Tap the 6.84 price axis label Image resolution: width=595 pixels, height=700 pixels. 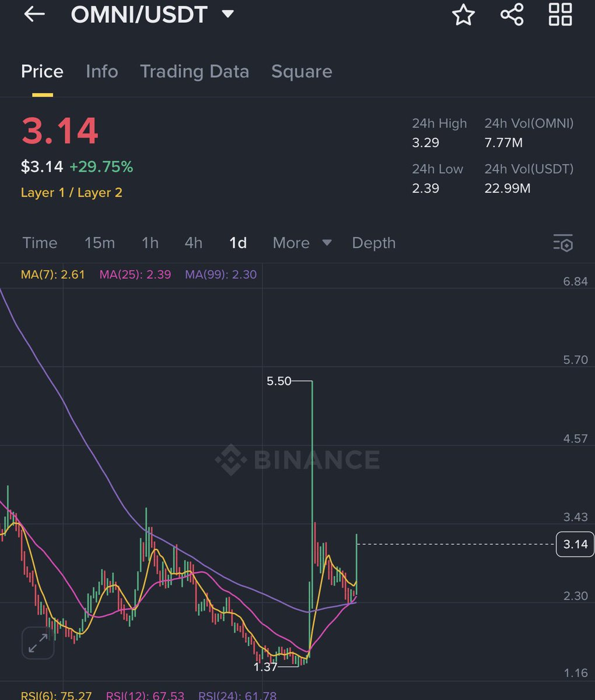point(575,281)
